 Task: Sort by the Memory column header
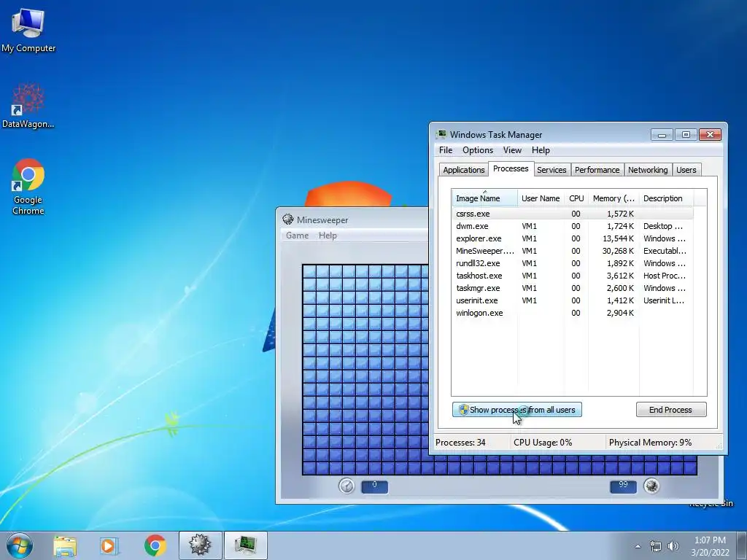(614, 198)
